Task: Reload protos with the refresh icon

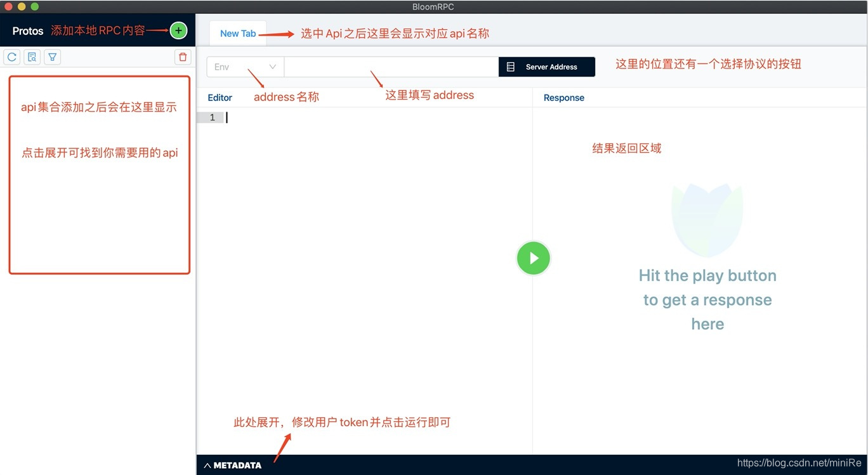Action: tap(11, 57)
